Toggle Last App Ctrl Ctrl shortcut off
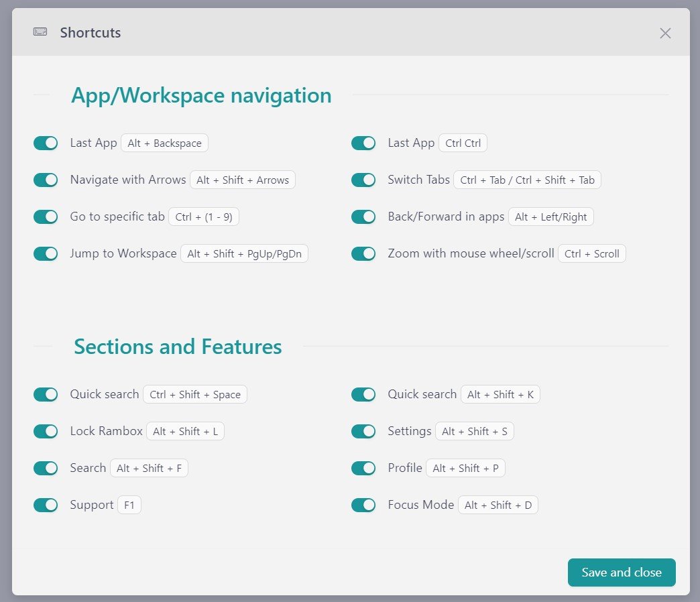Screen dimensions: 700x602 pyautogui.click(x=363, y=143)
